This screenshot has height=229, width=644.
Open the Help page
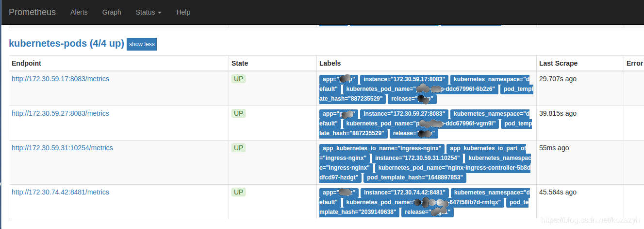point(183,12)
